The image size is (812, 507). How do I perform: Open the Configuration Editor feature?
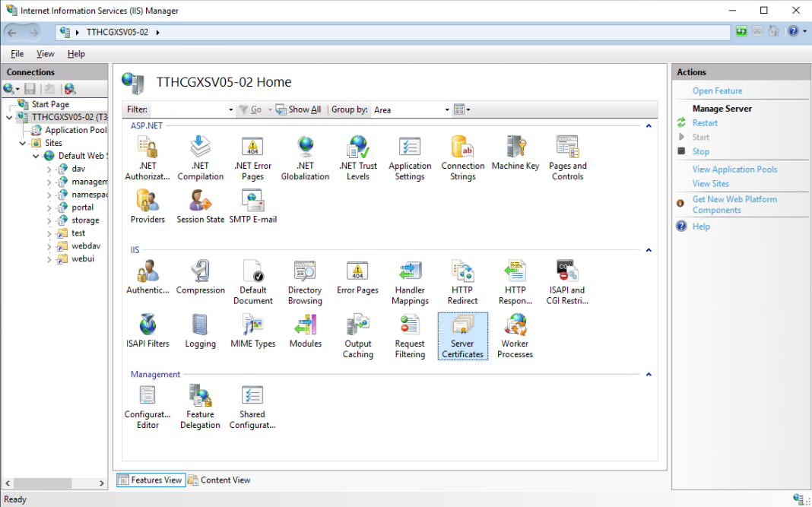click(x=147, y=407)
